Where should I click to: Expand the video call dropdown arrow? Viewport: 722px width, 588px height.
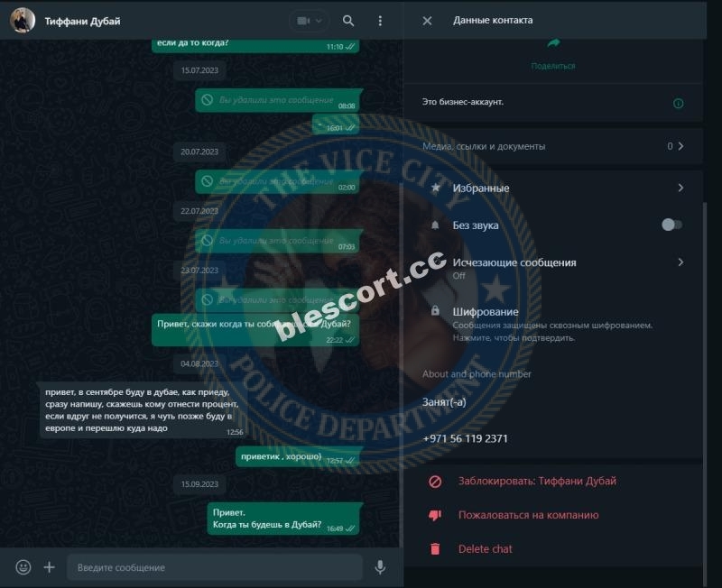pos(319,21)
